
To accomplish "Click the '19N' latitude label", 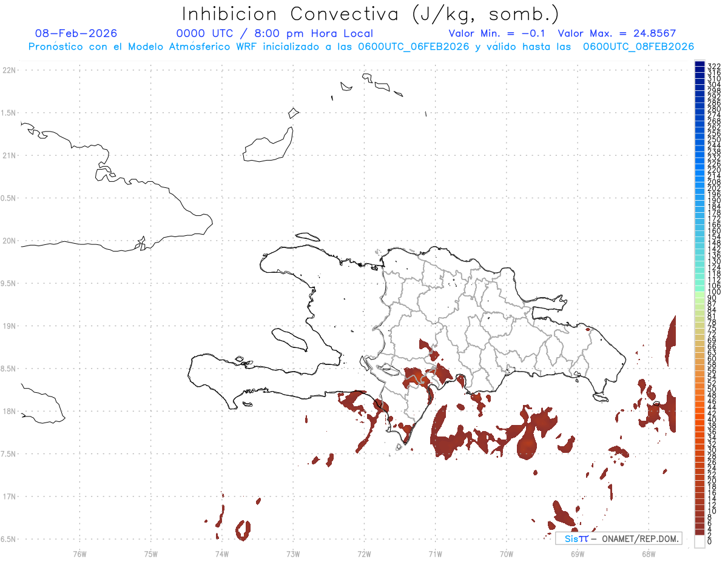I will 9,326.
